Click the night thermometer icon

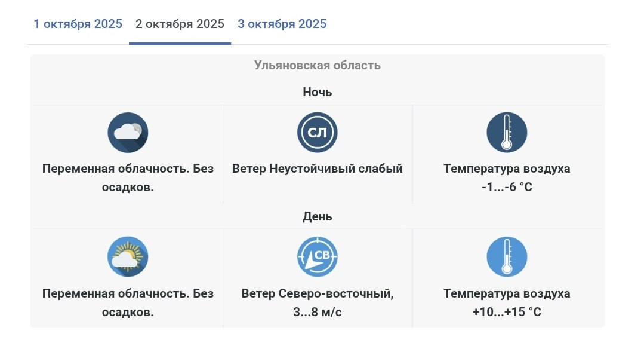point(507,133)
